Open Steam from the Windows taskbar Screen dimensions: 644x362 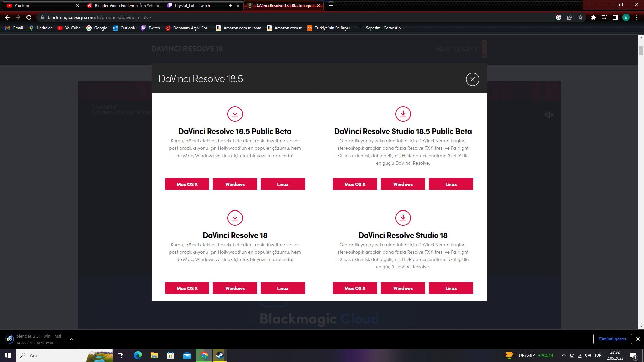click(220, 355)
